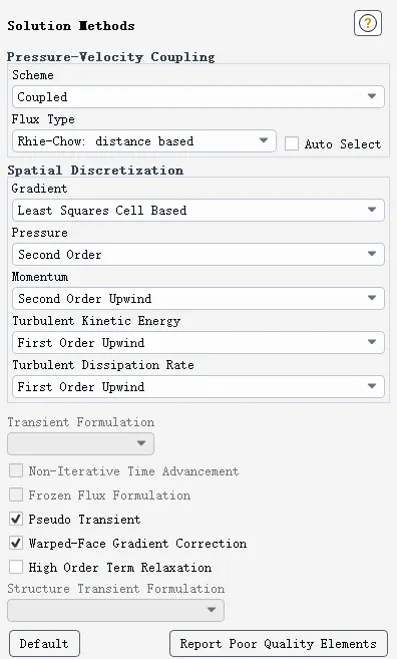397x659 pixels.
Task: Click the Default button
Action: pos(44,643)
